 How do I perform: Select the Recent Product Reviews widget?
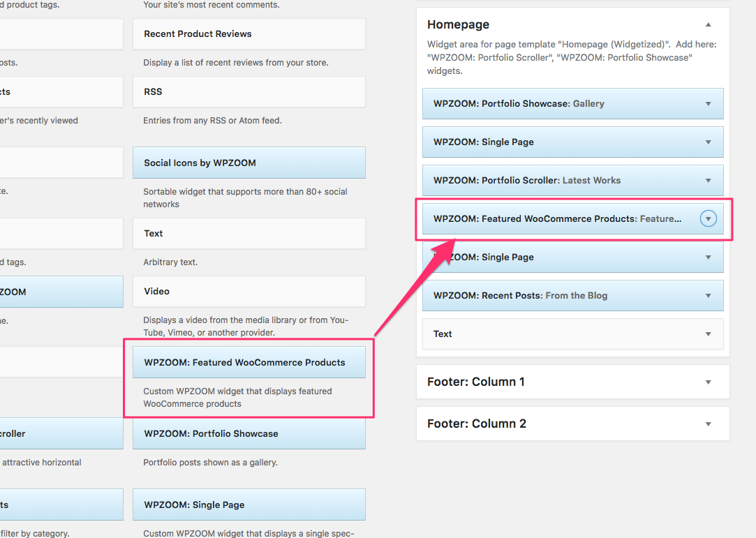249,34
